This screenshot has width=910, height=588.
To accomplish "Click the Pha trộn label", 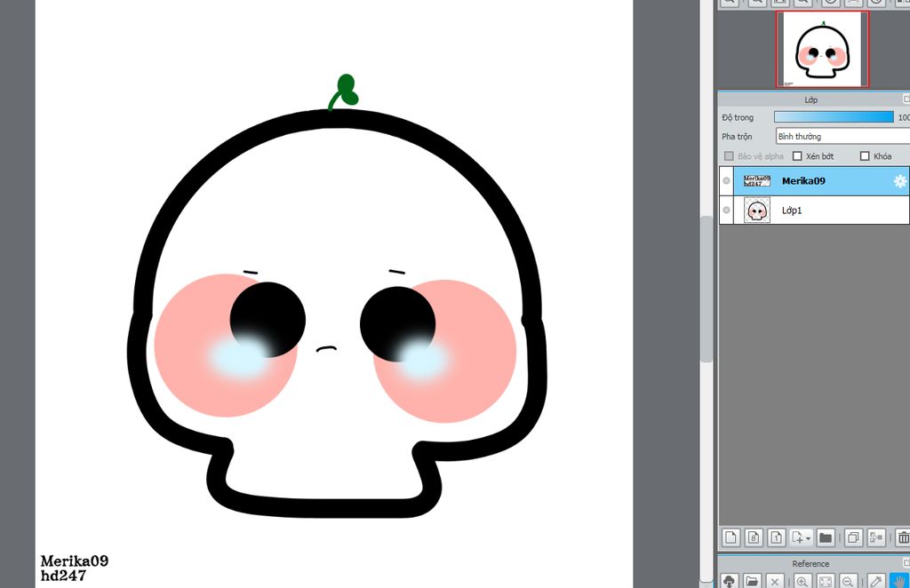I will (x=737, y=136).
